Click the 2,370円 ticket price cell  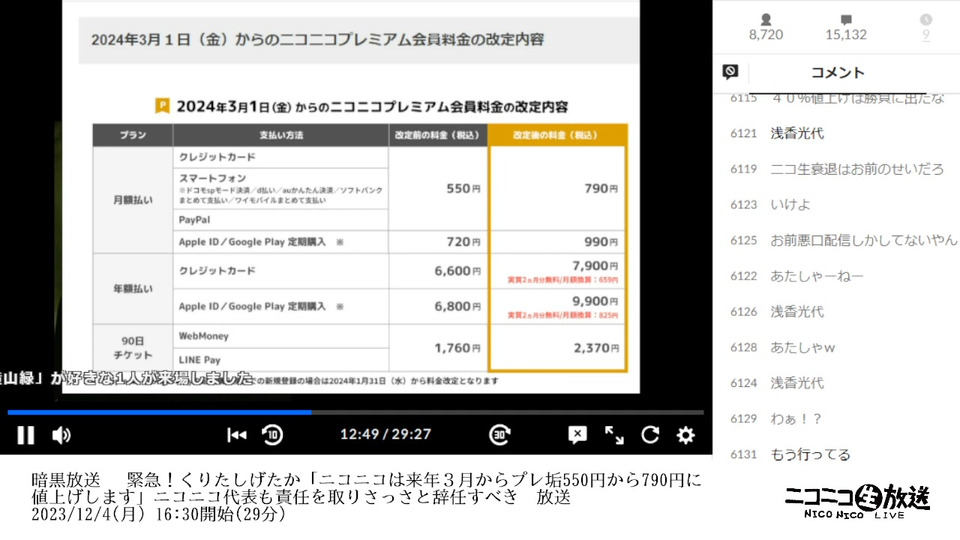(x=557, y=348)
